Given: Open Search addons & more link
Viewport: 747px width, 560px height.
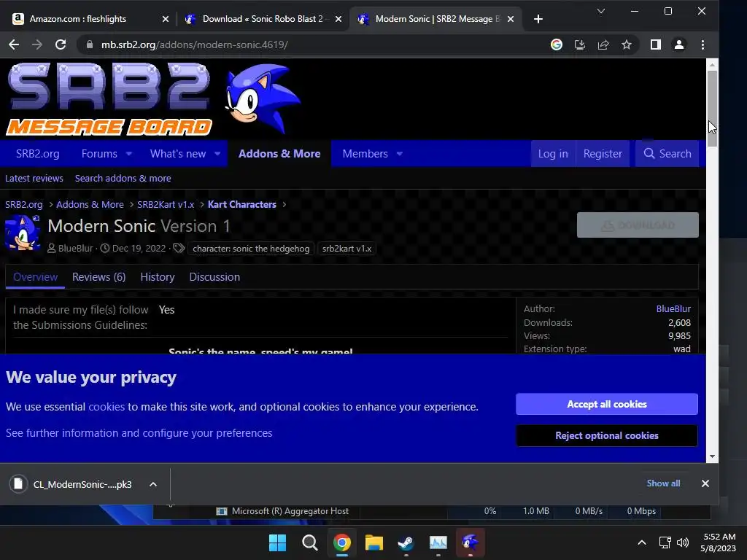Looking at the screenshot, I should (x=123, y=178).
